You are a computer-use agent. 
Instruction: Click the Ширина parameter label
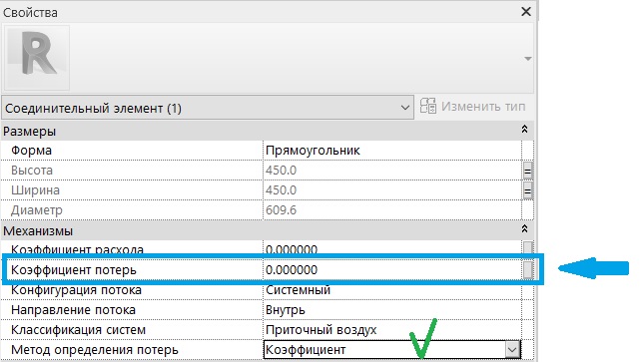(x=35, y=190)
